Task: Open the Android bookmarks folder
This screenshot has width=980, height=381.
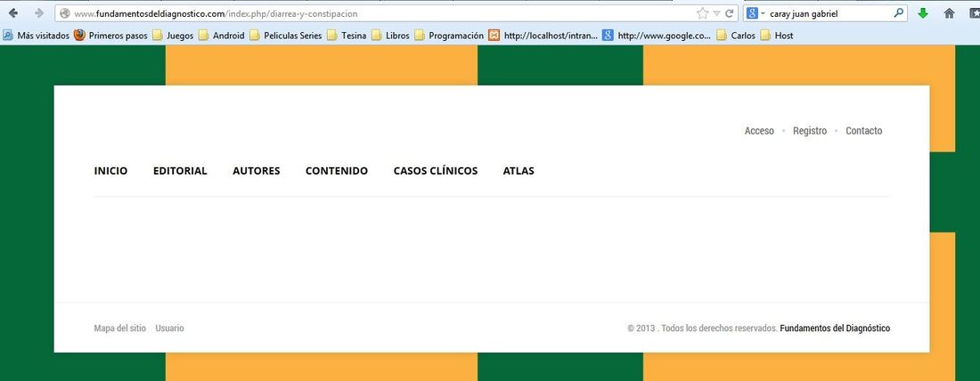Action: click(222, 36)
